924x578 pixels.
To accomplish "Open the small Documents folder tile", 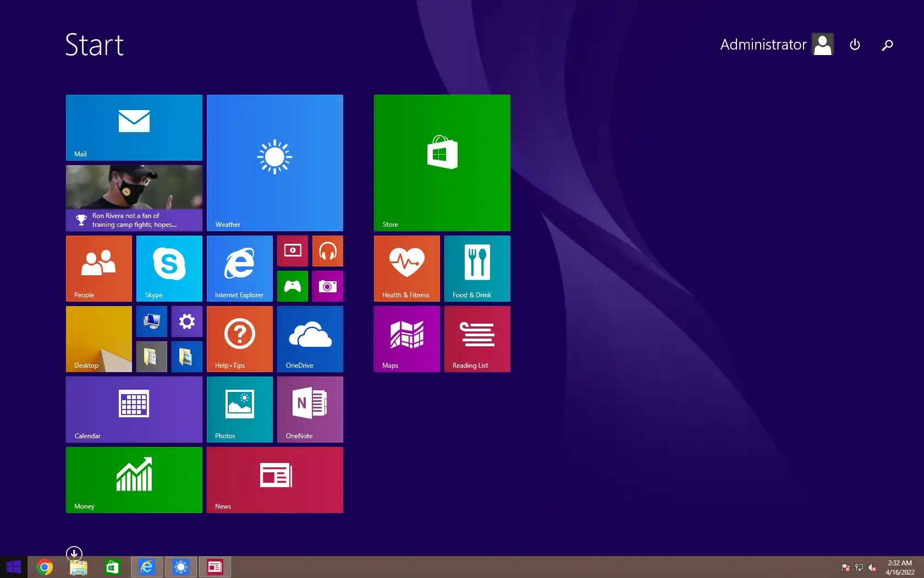I will tap(152, 357).
